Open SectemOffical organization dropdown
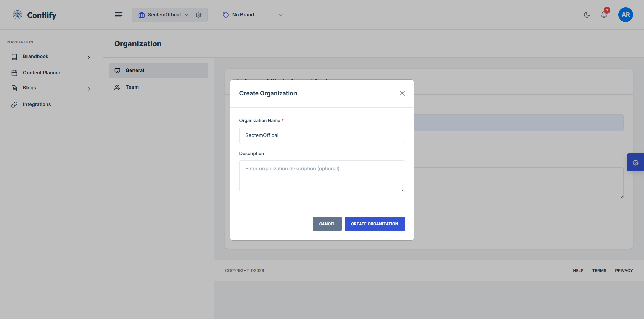Screen dimensions: 644x319 point(164,15)
